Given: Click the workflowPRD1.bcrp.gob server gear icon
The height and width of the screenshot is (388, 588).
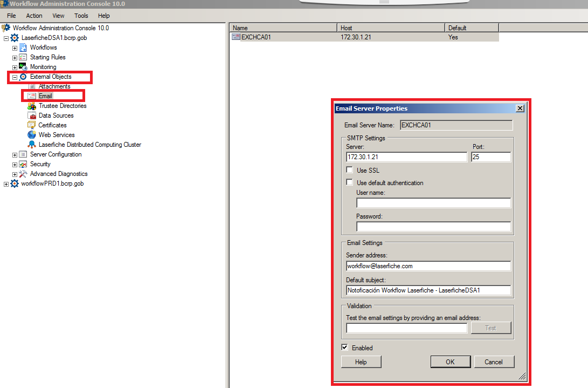Looking at the screenshot, I should point(15,183).
